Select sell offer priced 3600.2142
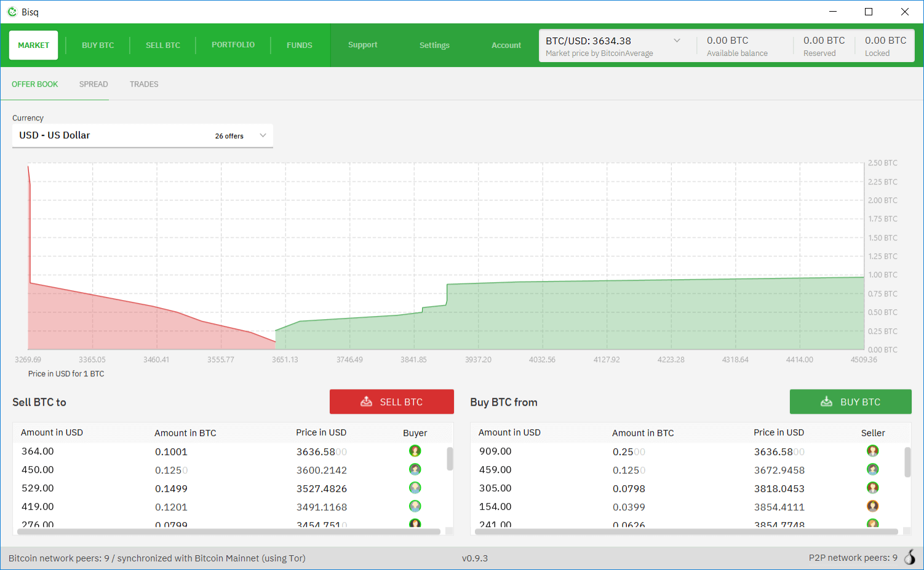This screenshot has height=570, width=924. [x=229, y=470]
